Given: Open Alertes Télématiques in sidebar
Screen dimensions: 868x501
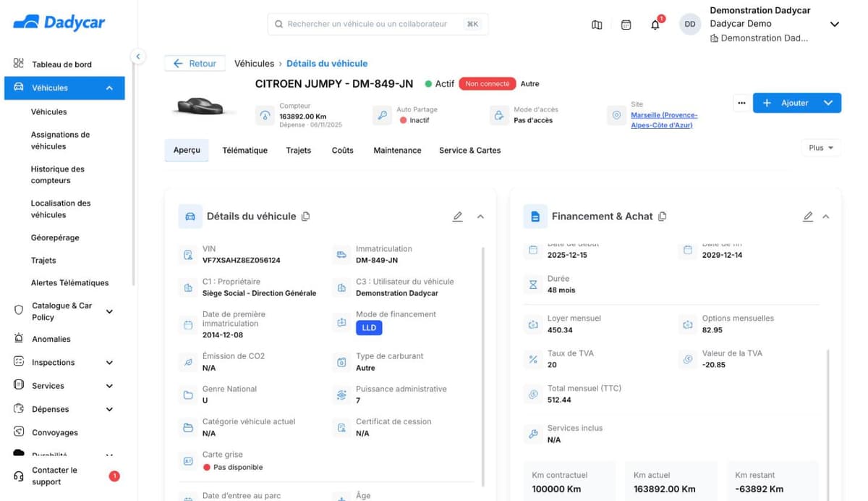Looking at the screenshot, I should click(x=69, y=283).
